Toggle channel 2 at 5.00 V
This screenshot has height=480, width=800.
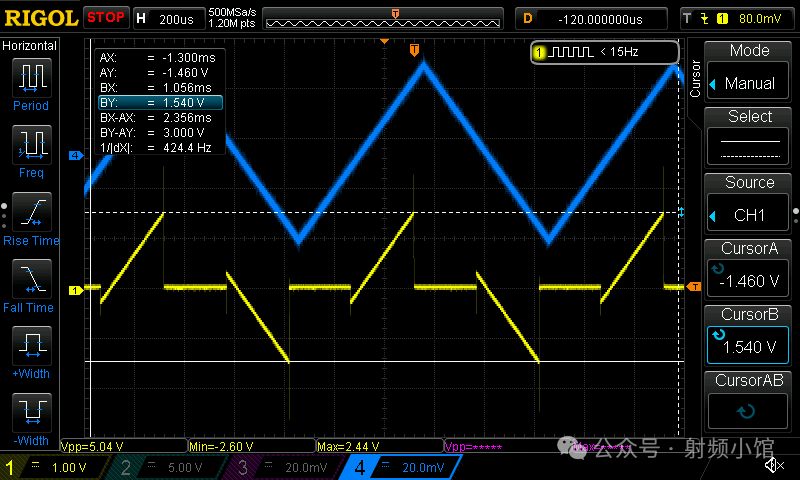162,467
